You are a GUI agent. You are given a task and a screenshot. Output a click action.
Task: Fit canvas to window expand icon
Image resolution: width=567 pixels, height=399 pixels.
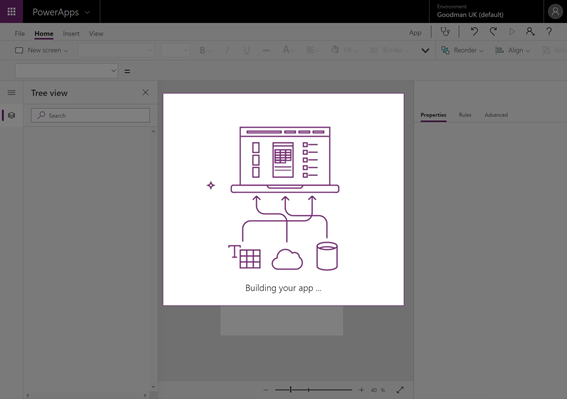(x=400, y=390)
